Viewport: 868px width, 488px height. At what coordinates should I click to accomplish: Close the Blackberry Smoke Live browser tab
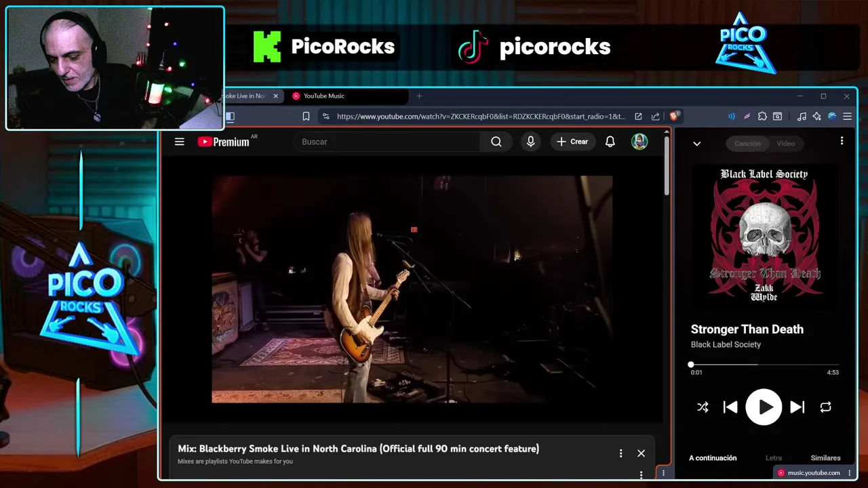[x=275, y=96]
